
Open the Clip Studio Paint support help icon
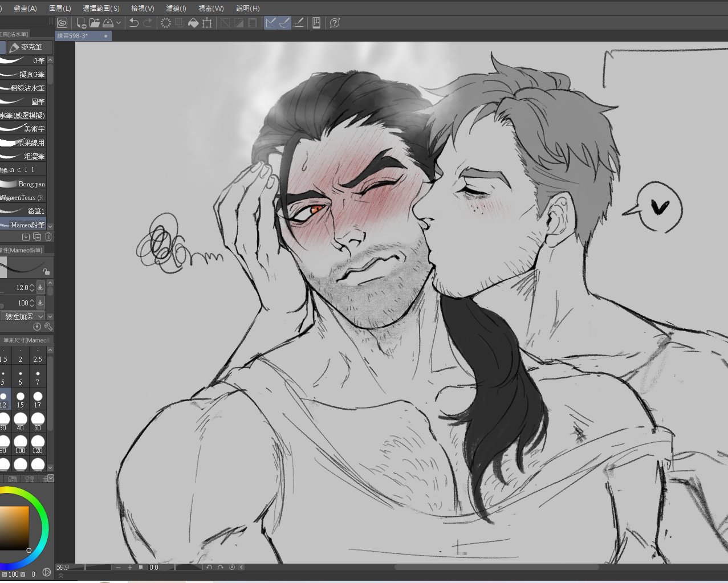[x=335, y=23]
